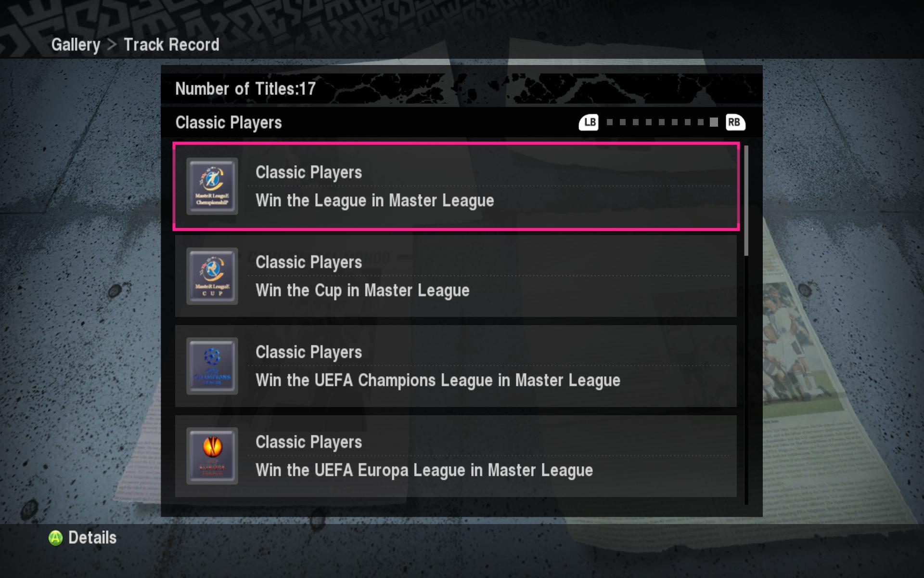Click the Track Record breadcrumb item

[172, 45]
